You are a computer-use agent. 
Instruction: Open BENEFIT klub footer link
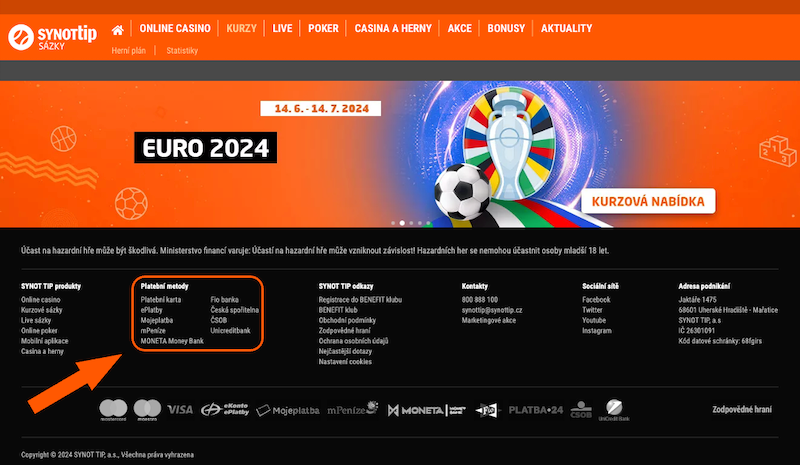point(338,310)
